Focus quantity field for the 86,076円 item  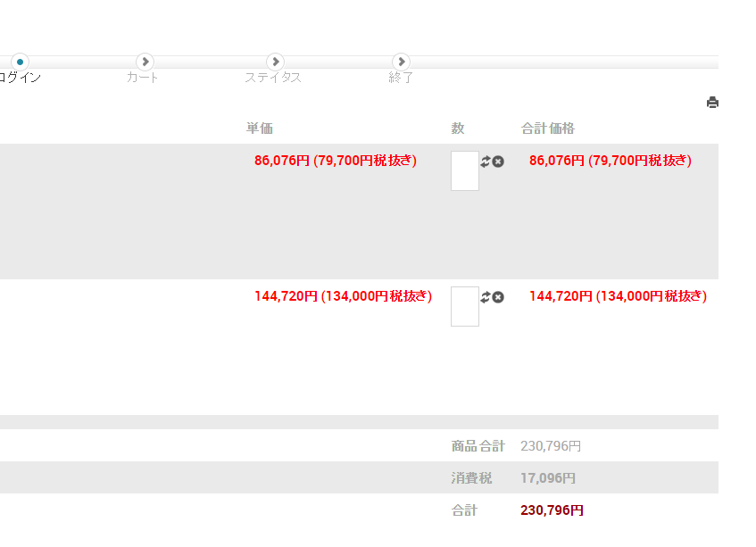point(465,170)
